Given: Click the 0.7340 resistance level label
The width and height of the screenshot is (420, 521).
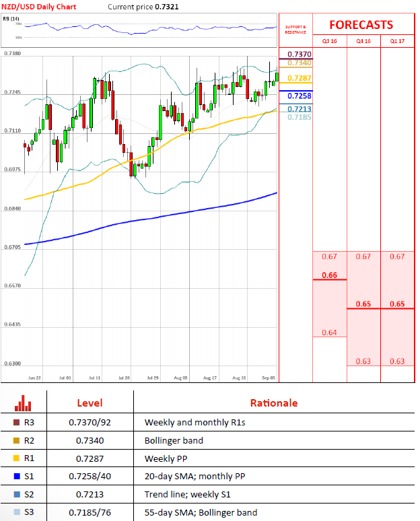Looking at the screenshot, I should point(300,63).
